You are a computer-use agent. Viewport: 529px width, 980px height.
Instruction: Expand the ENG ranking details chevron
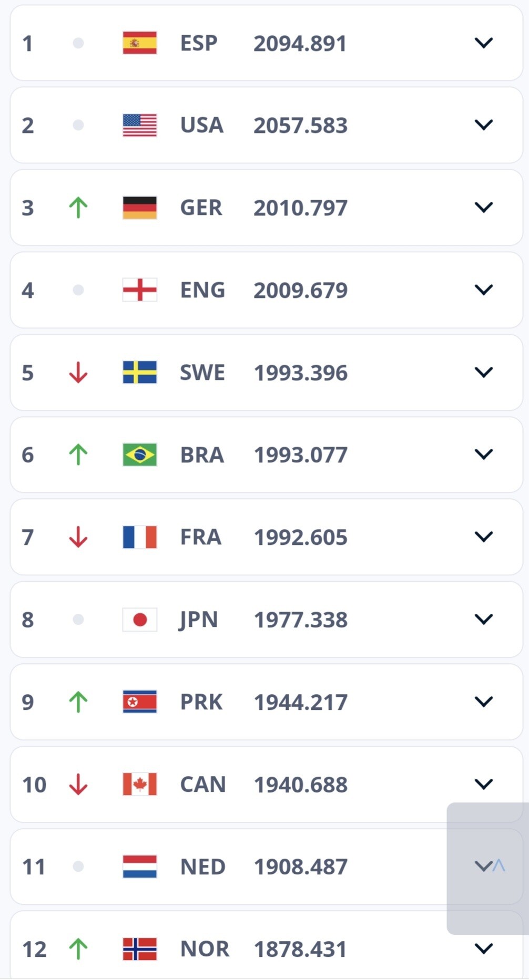tap(483, 290)
